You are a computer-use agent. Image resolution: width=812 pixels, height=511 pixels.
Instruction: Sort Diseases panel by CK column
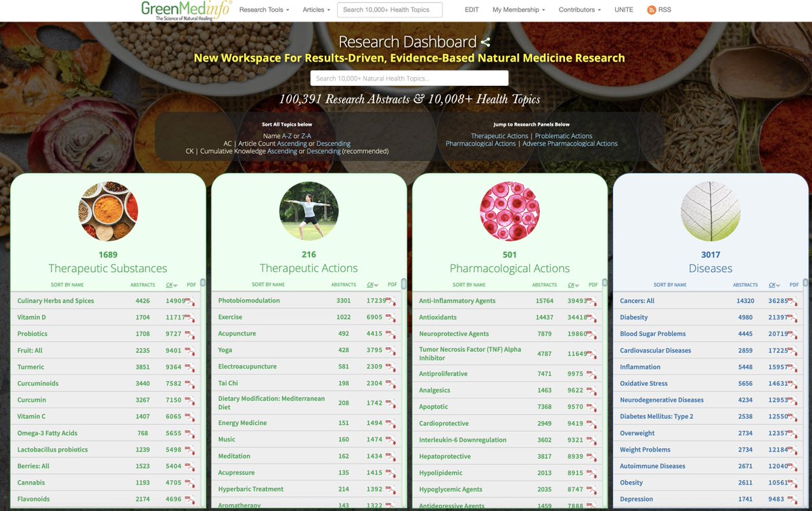tap(773, 285)
